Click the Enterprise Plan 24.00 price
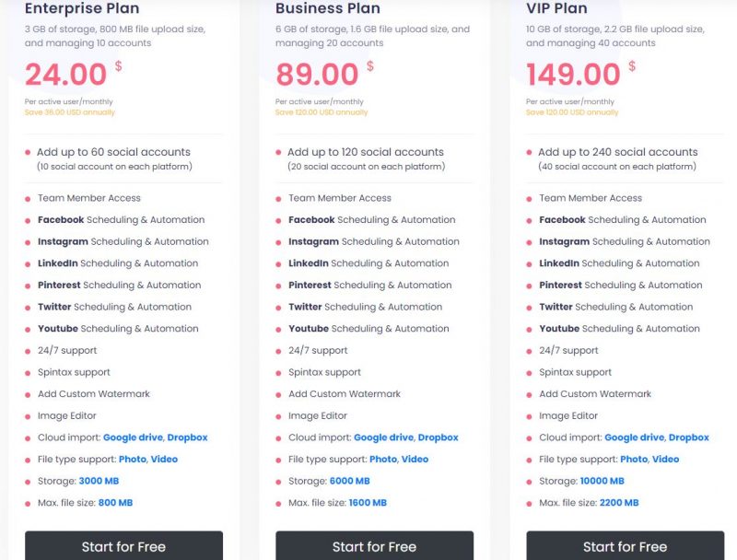This screenshot has height=560, width=737. coord(65,75)
